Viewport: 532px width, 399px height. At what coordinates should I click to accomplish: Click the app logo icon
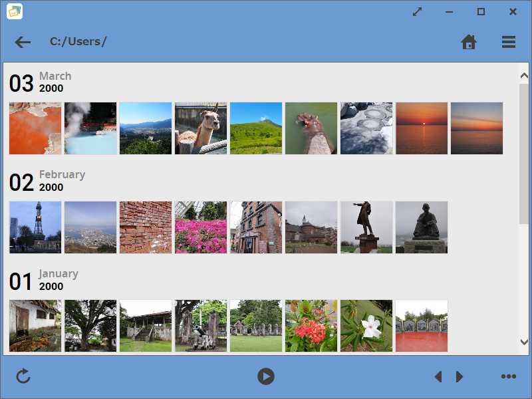[15, 11]
